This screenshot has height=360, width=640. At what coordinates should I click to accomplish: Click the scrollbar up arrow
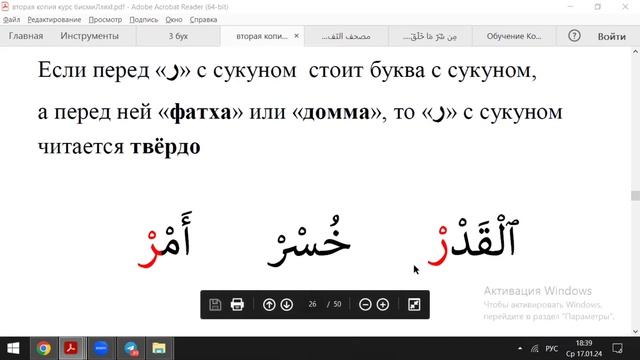click(636, 51)
